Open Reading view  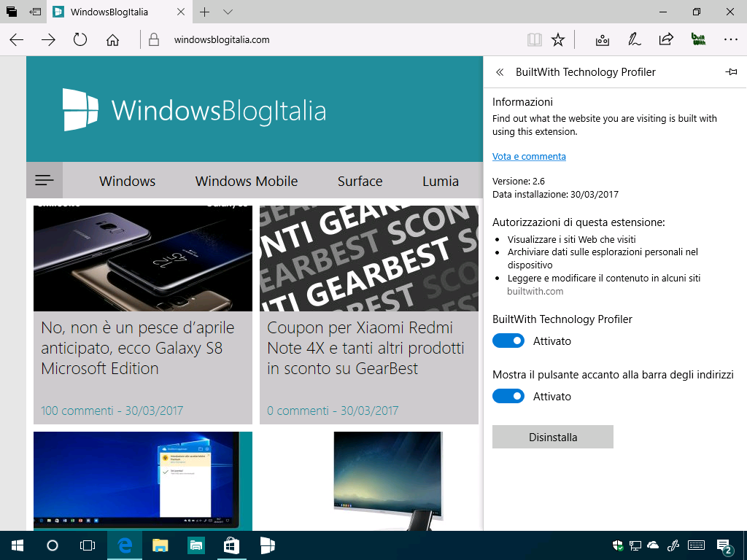535,39
